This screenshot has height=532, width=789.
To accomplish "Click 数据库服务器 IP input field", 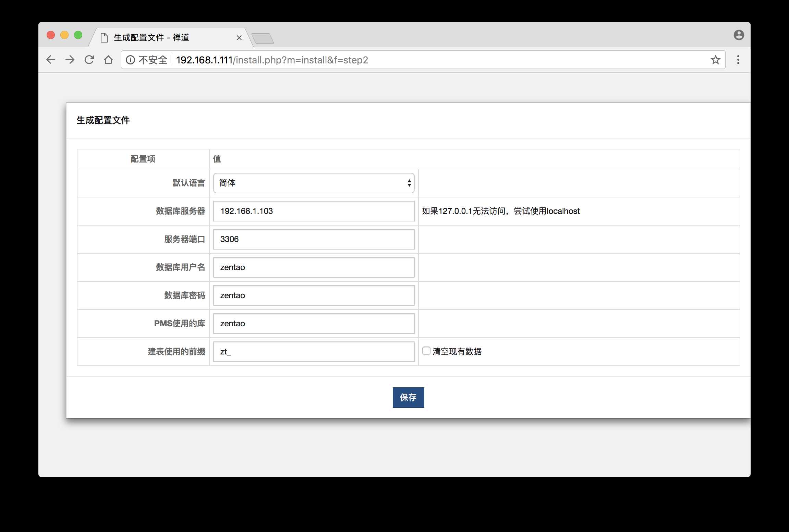I will tap(314, 211).
